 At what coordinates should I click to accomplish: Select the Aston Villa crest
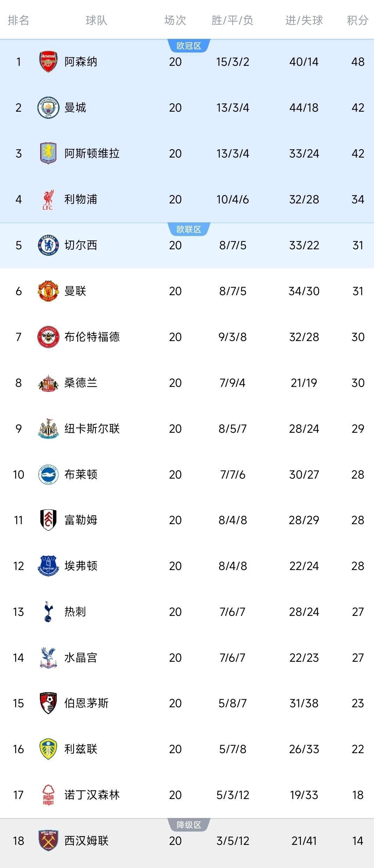click(48, 153)
